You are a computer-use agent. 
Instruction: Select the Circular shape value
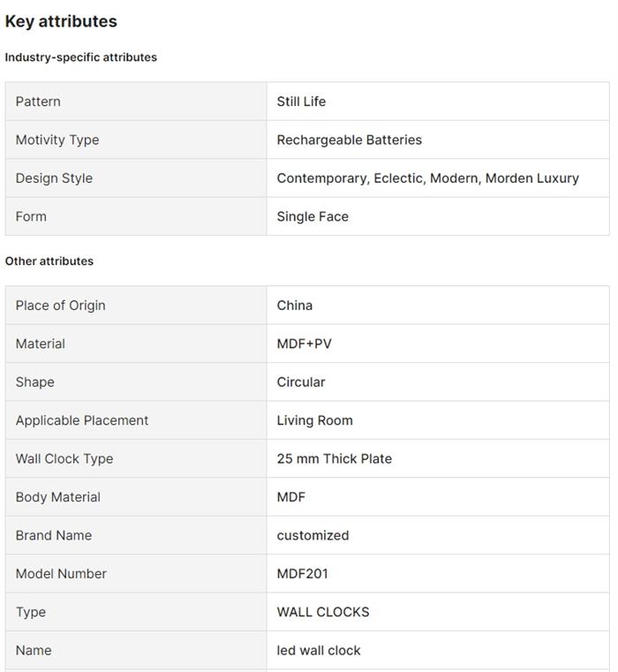[301, 382]
